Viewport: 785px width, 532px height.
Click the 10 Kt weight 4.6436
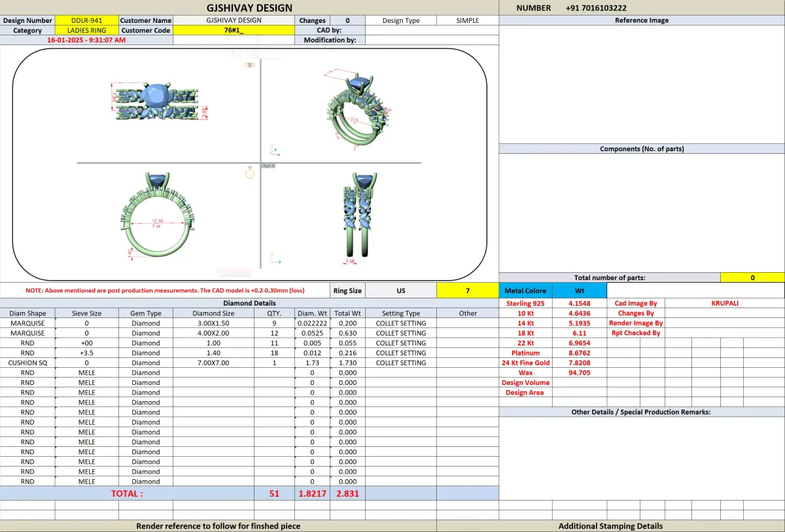[x=580, y=313]
